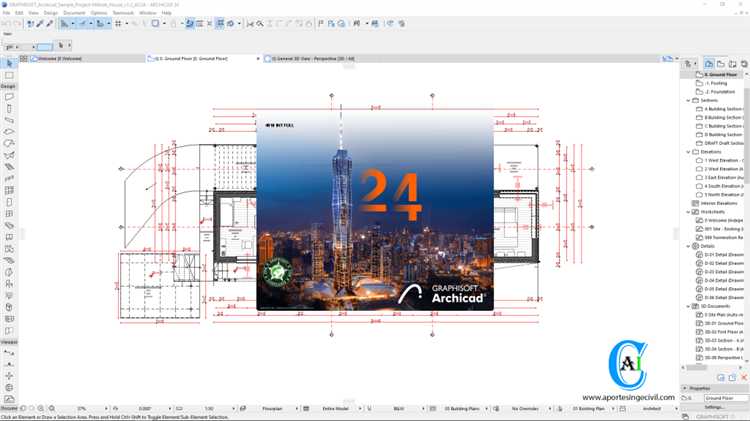Select the Wall tool in the toolbox
Viewport: 750px width, 421px height.
[x=9, y=97]
